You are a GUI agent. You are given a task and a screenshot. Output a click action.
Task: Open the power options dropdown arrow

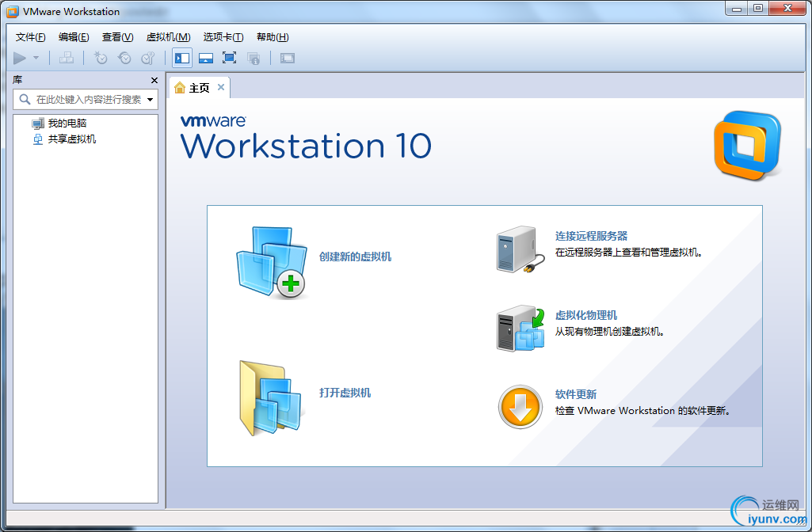pos(36,58)
